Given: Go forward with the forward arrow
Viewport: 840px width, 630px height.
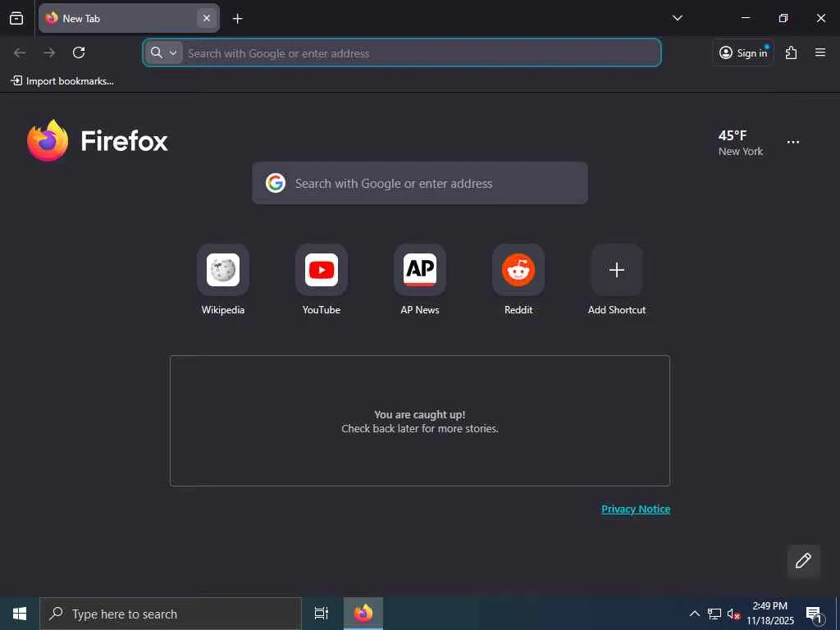Looking at the screenshot, I should 49,52.
